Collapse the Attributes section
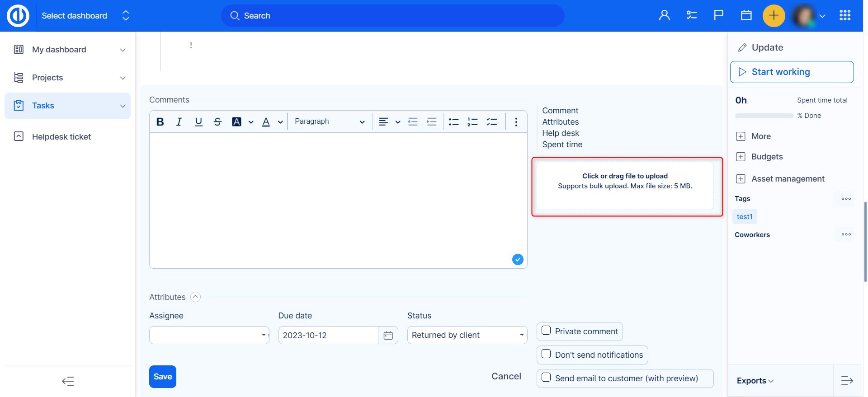 click(195, 297)
